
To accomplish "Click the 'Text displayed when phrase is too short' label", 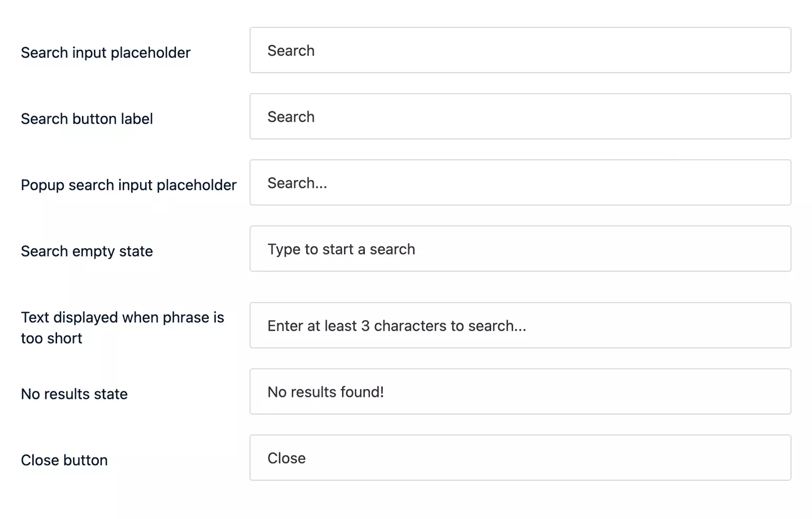I will (123, 327).
